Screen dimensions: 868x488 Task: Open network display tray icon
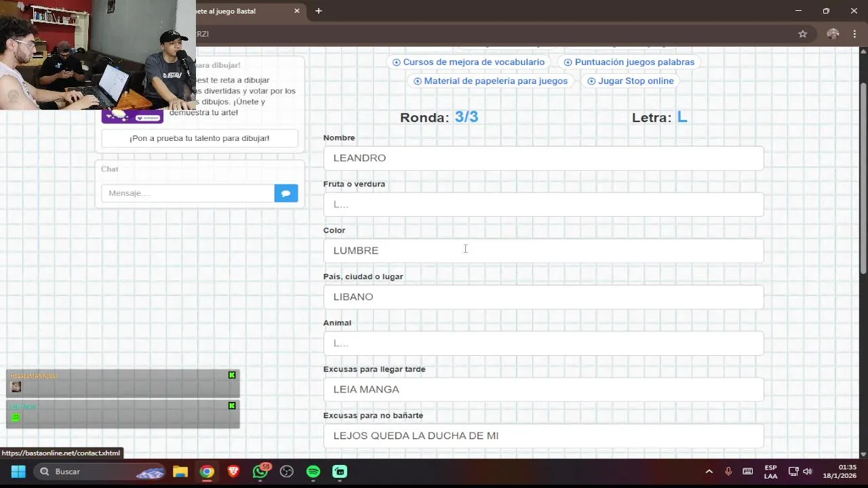793,471
